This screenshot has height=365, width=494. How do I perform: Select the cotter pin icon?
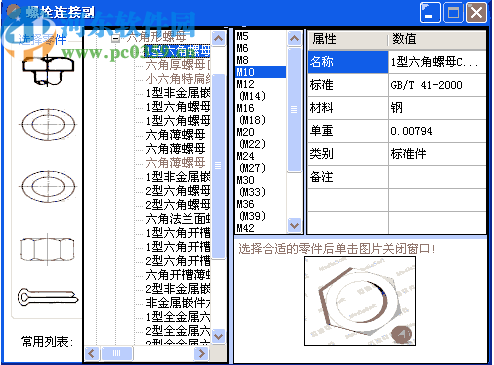click(x=48, y=297)
